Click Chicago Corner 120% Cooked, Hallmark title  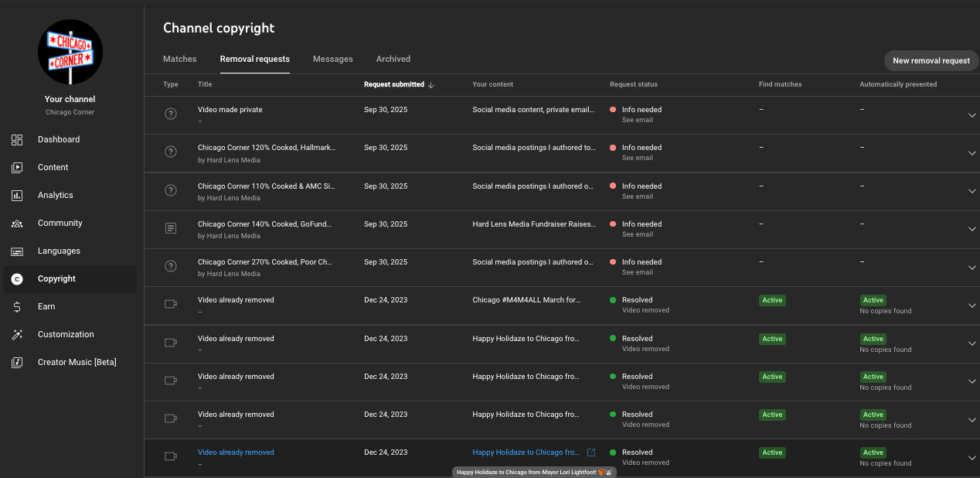click(x=267, y=148)
